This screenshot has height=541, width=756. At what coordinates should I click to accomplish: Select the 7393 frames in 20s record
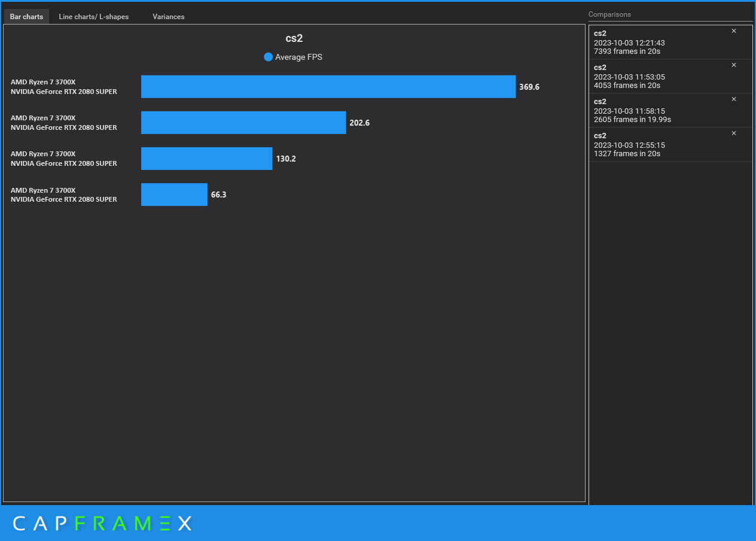point(670,42)
